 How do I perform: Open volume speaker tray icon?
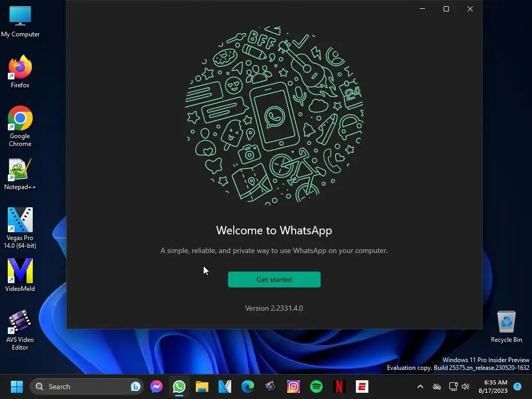[465, 387]
